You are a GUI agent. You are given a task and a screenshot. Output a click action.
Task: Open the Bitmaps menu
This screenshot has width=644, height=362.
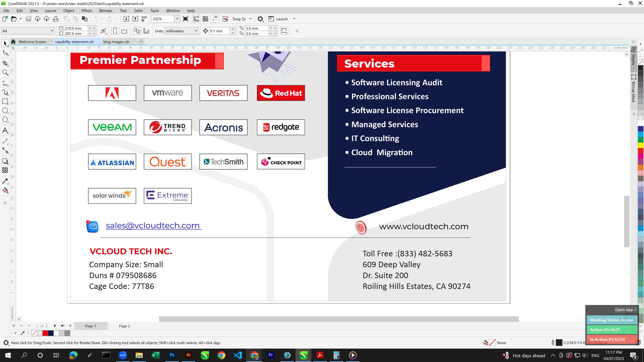[106, 11]
